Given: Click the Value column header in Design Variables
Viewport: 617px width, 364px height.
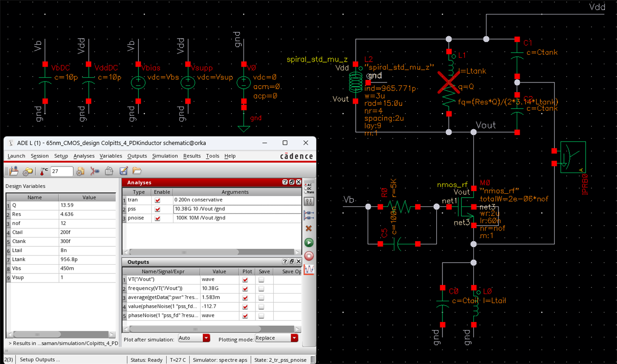Looking at the screenshot, I should (x=89, y=197).
